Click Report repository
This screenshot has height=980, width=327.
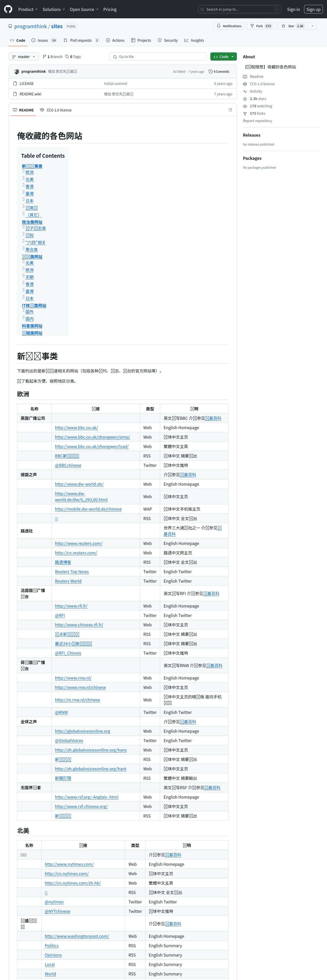click(257, 121)
